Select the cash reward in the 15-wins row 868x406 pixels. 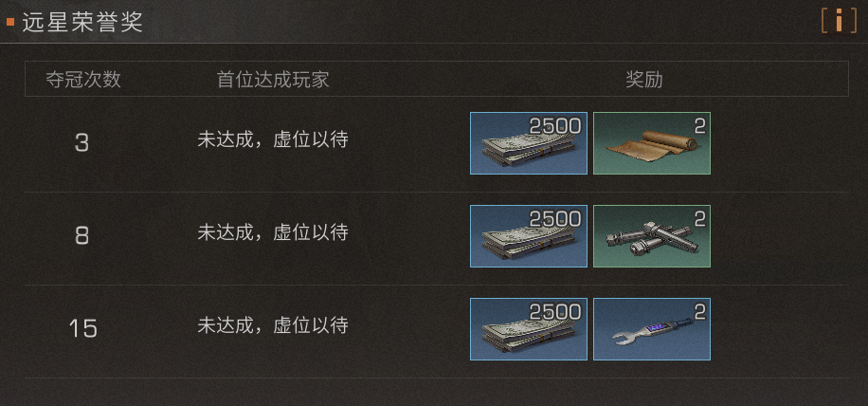tap(529, 329)
